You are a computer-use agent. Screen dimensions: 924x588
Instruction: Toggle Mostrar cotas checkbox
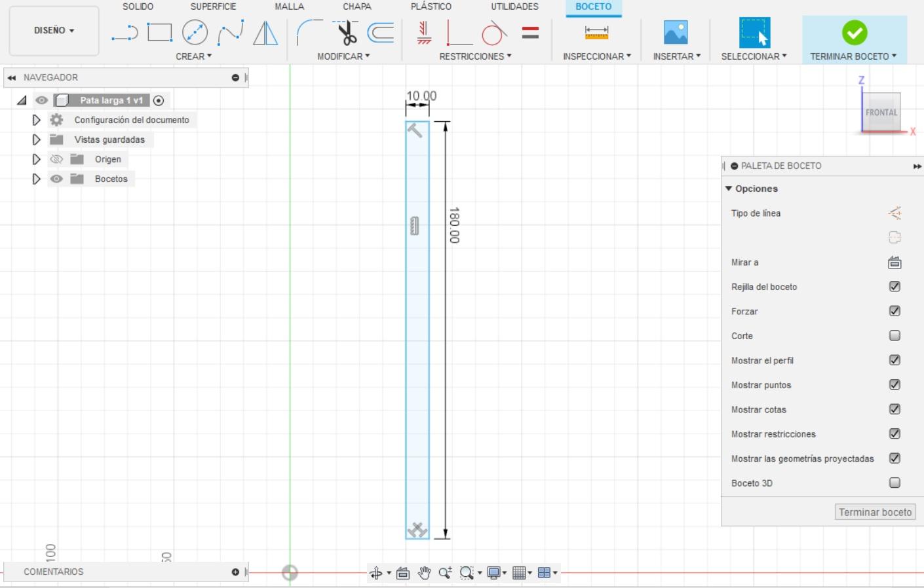tap(895, 409)
